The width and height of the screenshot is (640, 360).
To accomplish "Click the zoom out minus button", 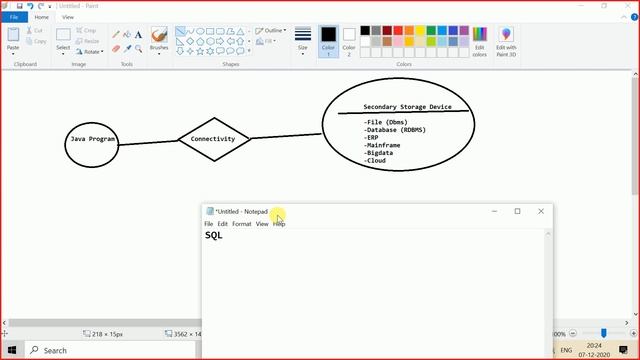I will point(573,333).
